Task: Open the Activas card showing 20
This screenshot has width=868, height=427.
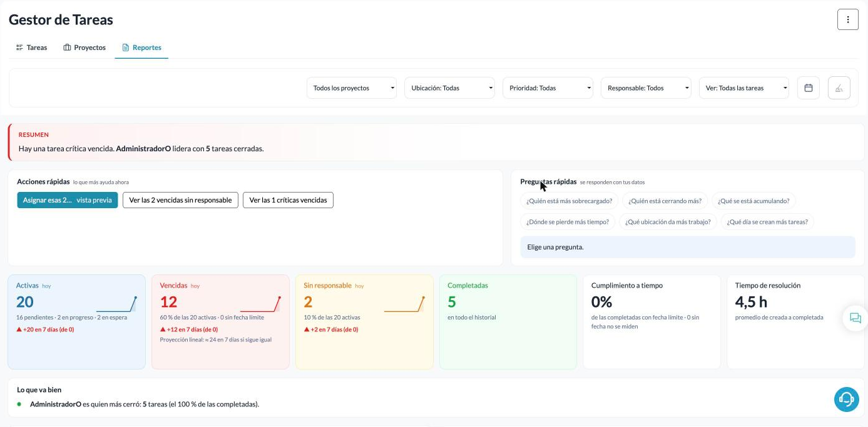Action: pos(76,322)
